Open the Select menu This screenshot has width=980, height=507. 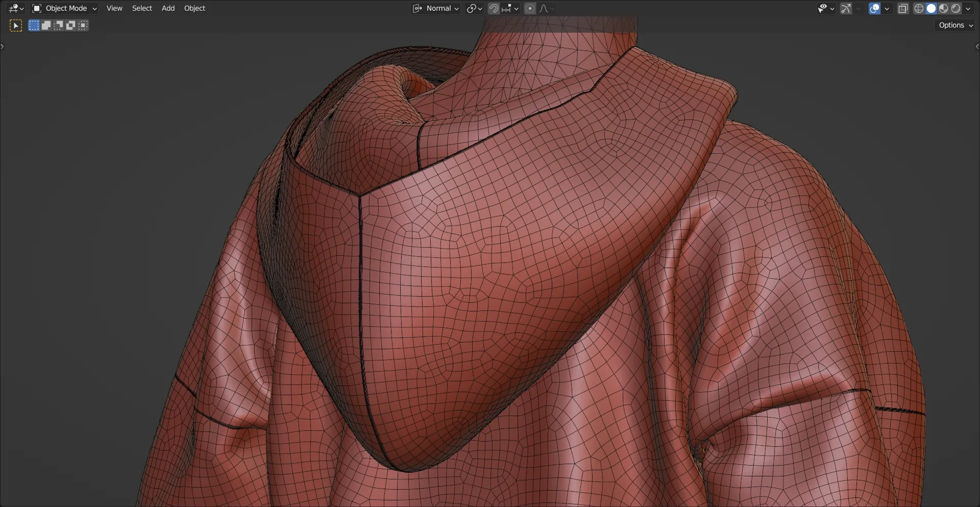(x=142, y=8)
